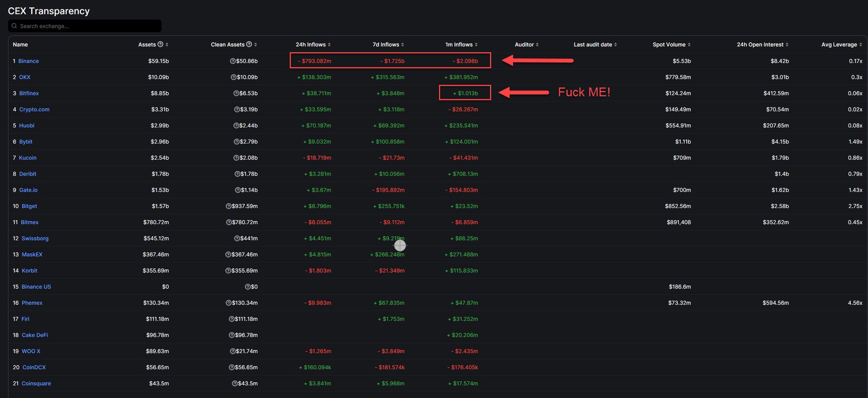Open the Crypto.com exchange link

coord(34,109)
